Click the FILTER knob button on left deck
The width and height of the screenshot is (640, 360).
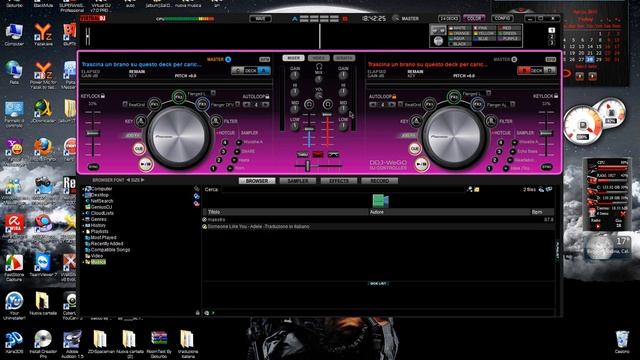[216, 121]
